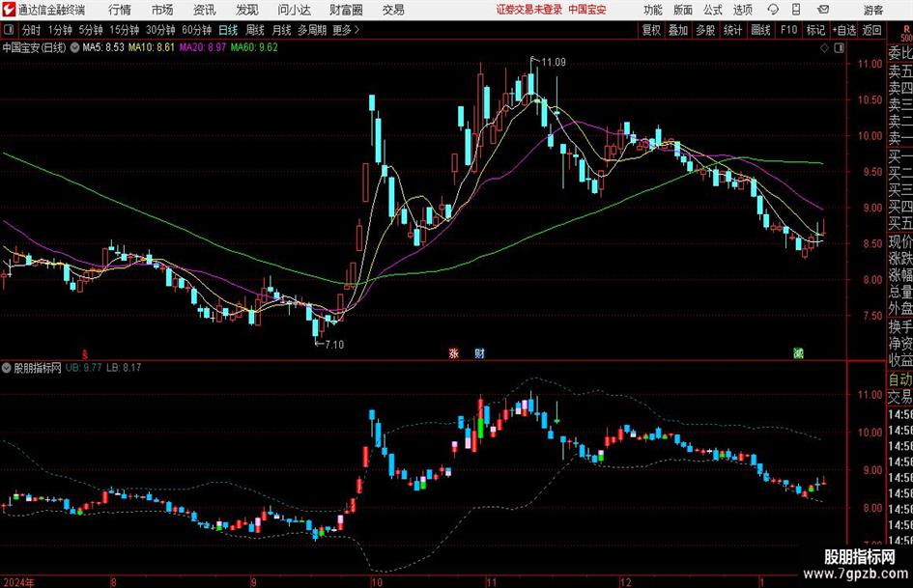
Task: Click the 2024年 timeline label
Action: coord(18,582)
